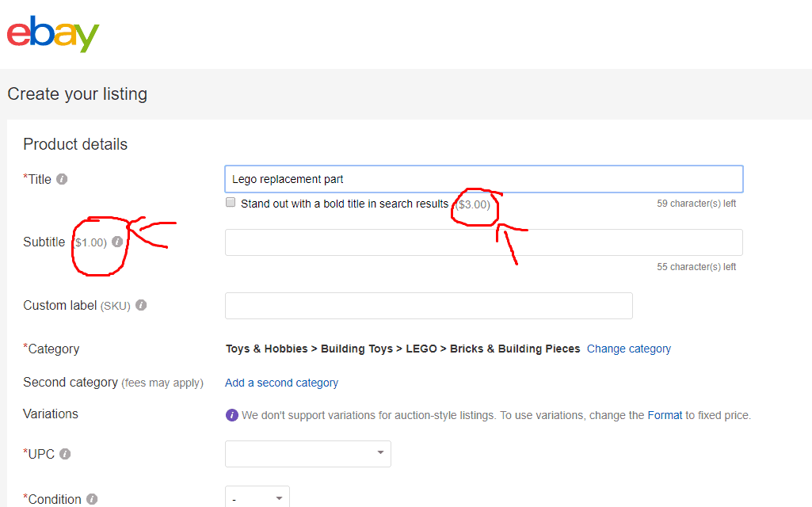Click the 'Variations' label

coord(51,414)
